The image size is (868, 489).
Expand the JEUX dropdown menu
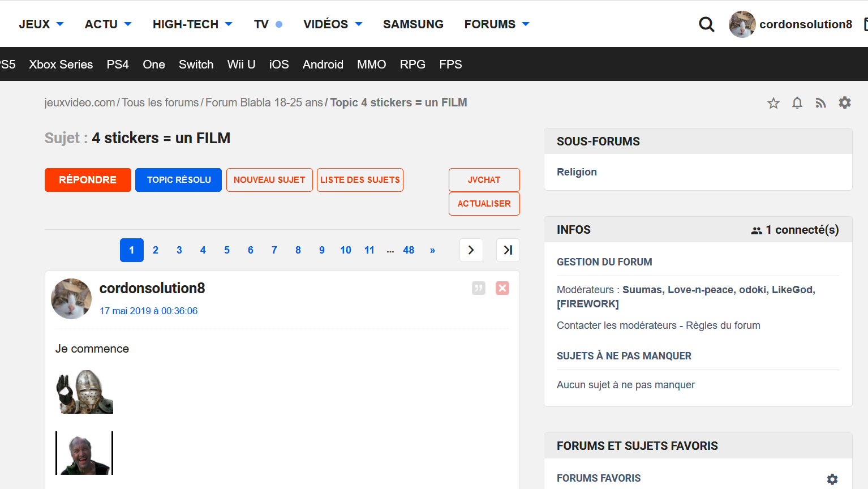(x=41, y=24)
